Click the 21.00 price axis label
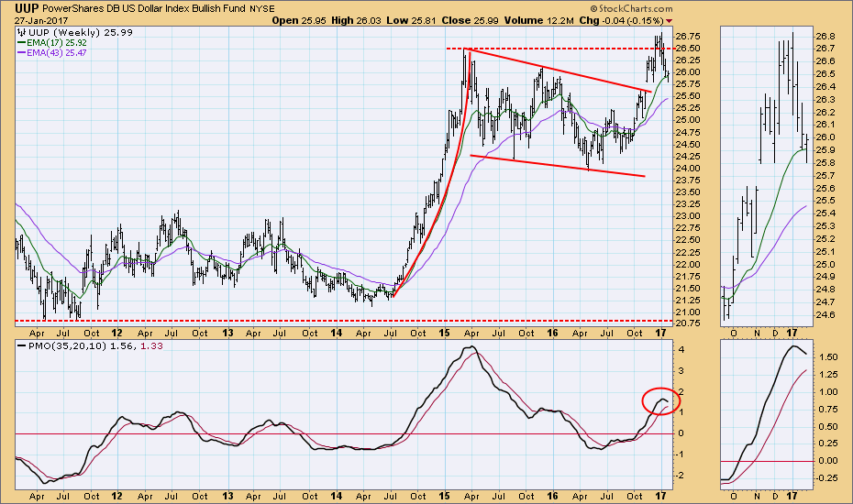 point(688,312)
